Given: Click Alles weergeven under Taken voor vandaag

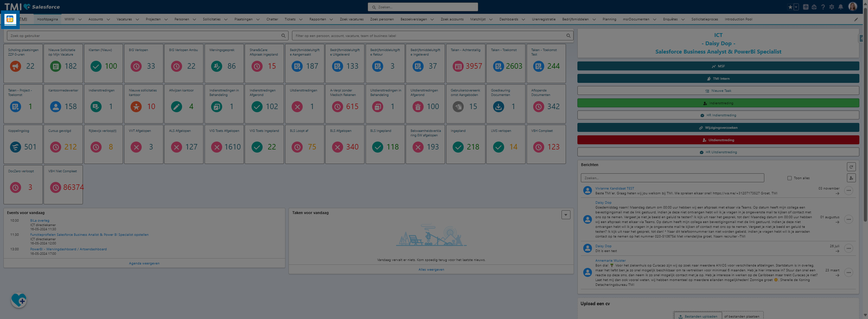Looking at the screenshot, I should [x=431, y=270].
